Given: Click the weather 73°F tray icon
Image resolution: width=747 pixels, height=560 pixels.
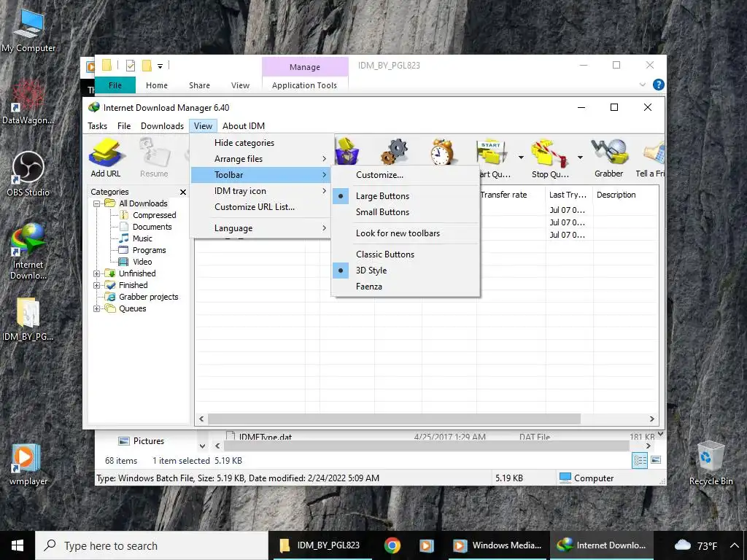Looking at the screenshot, I should click(695, 545).
